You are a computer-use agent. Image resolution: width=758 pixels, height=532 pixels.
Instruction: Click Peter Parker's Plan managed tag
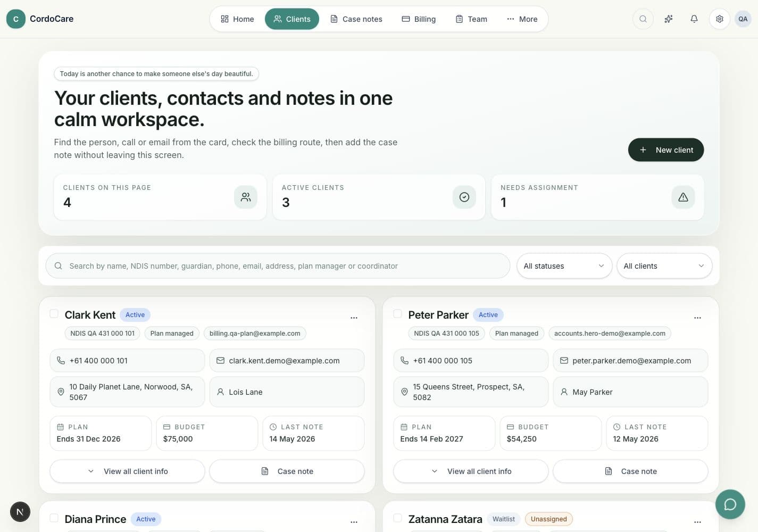coord(517,334)
